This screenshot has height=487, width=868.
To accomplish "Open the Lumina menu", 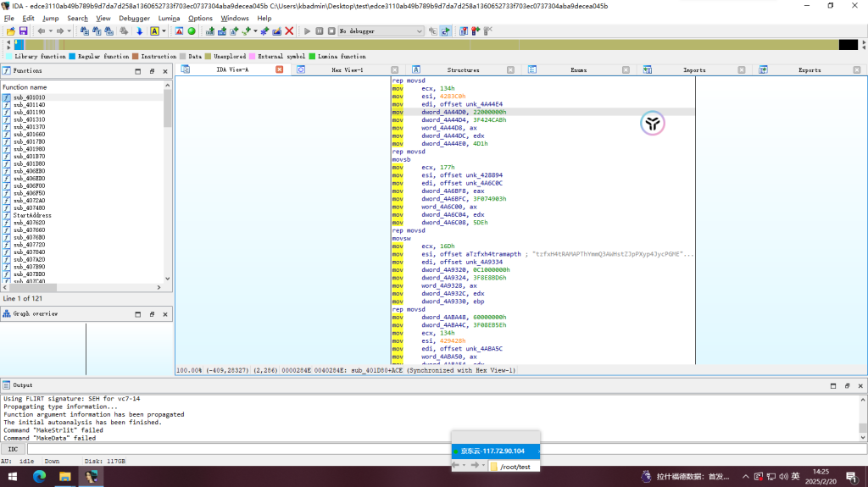I will click(x=169, y=19).
